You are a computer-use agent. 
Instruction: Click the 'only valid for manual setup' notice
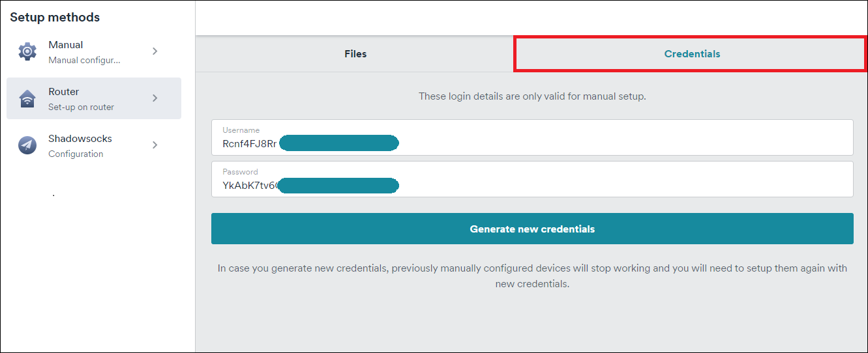532,96
